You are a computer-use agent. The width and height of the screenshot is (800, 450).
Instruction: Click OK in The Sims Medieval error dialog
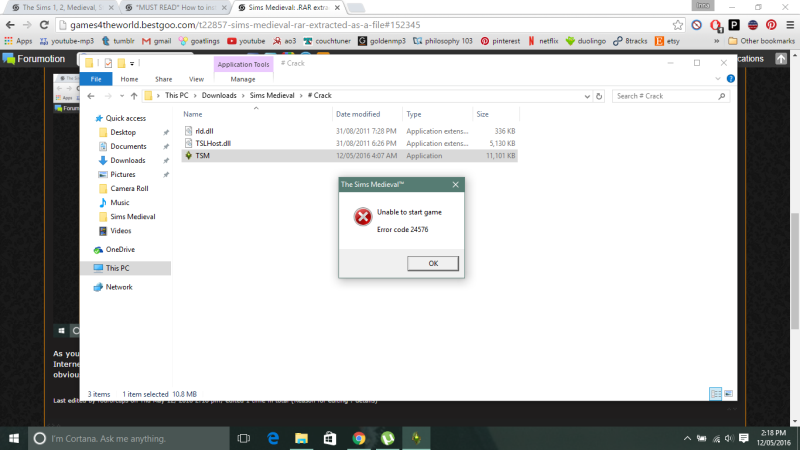click(433, 263)
